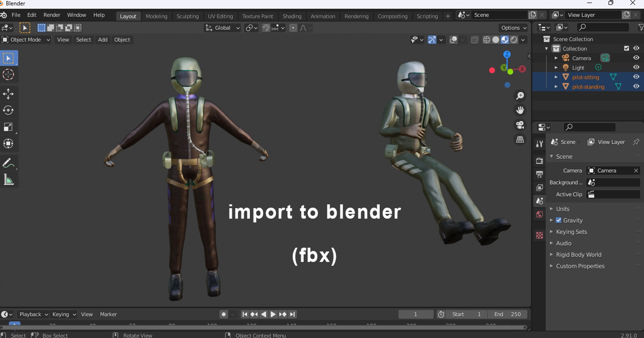Uncheck the Collection exclude checkbox
This screenshot has width=644, height=338.
point(626,48)
